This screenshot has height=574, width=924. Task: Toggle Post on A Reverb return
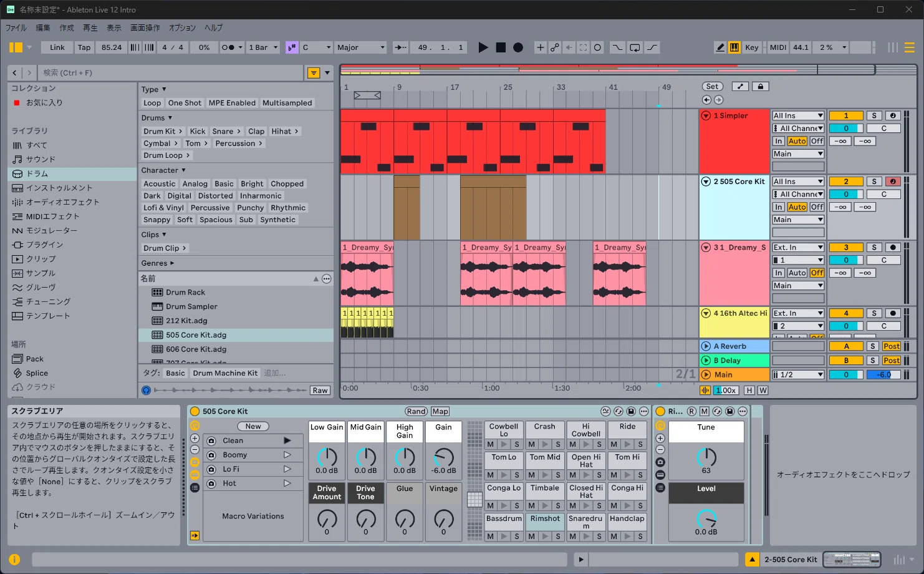(x=892, y=346)
